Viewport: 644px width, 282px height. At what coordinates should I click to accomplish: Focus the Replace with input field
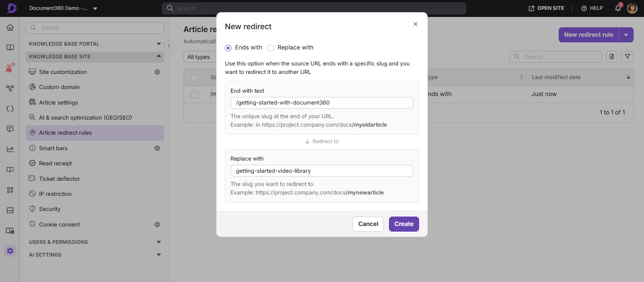(322, 171)
